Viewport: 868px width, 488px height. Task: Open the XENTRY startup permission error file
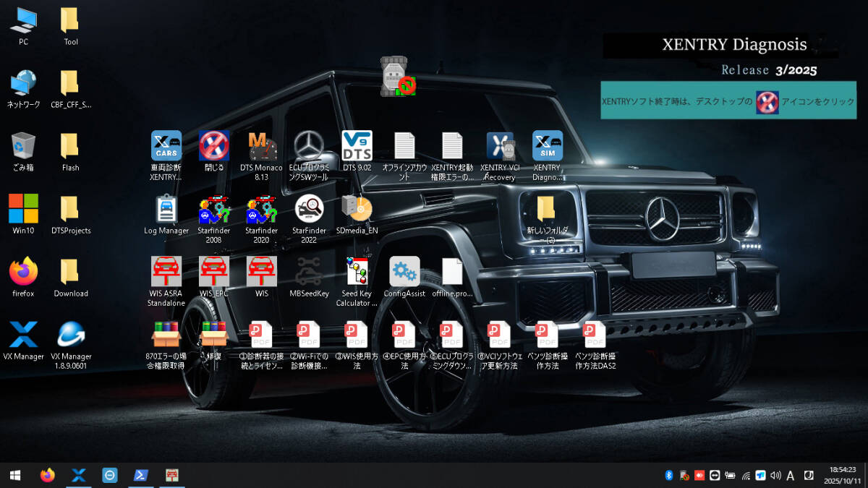tap(453, 155)
